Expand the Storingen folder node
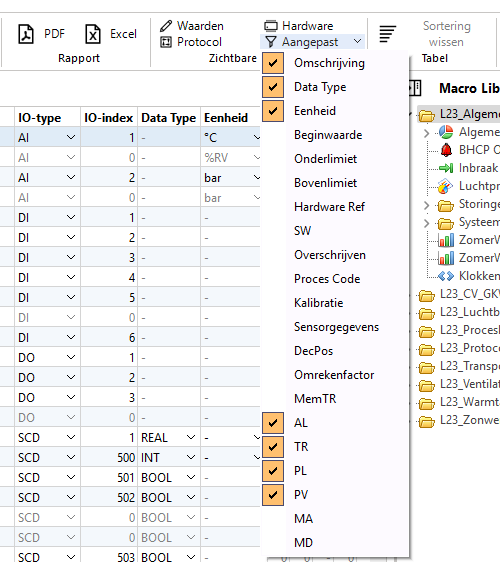 click(x=426, y=205)
